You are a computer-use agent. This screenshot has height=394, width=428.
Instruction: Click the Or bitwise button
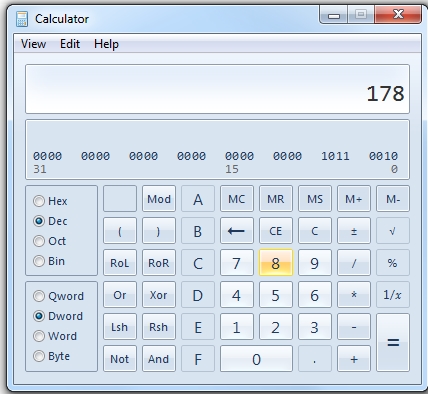(120, 295)
